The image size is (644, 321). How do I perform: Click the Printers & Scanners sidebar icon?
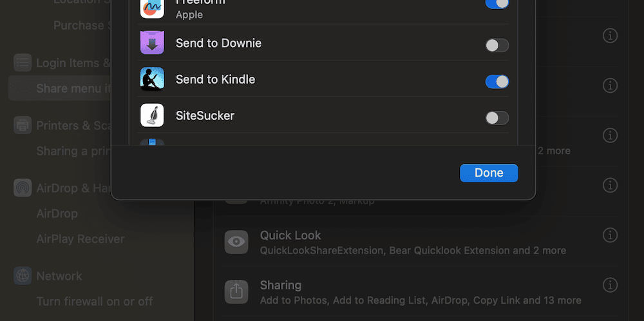(23, 126)
